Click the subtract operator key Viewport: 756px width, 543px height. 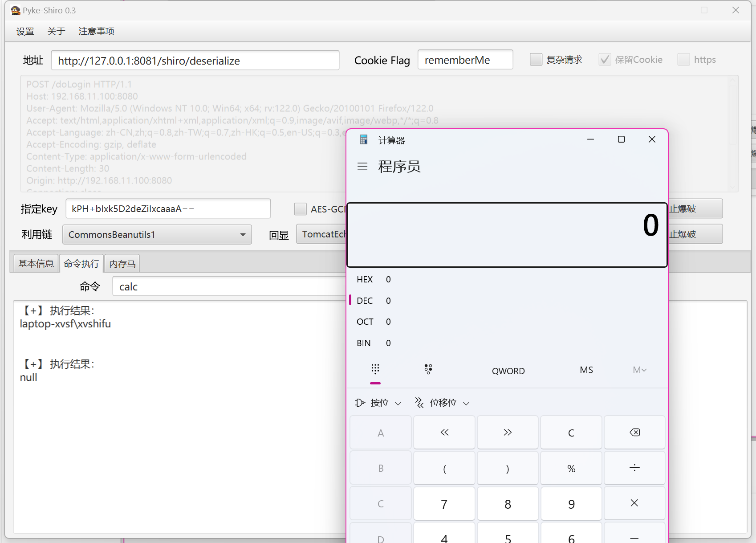coord(634,533)
